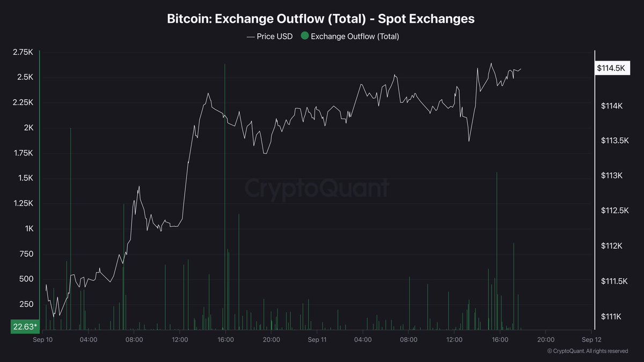Screen dimensions: 644x362
Task: Click the CryptoQuant copyright text
Action: pos(588,351)
